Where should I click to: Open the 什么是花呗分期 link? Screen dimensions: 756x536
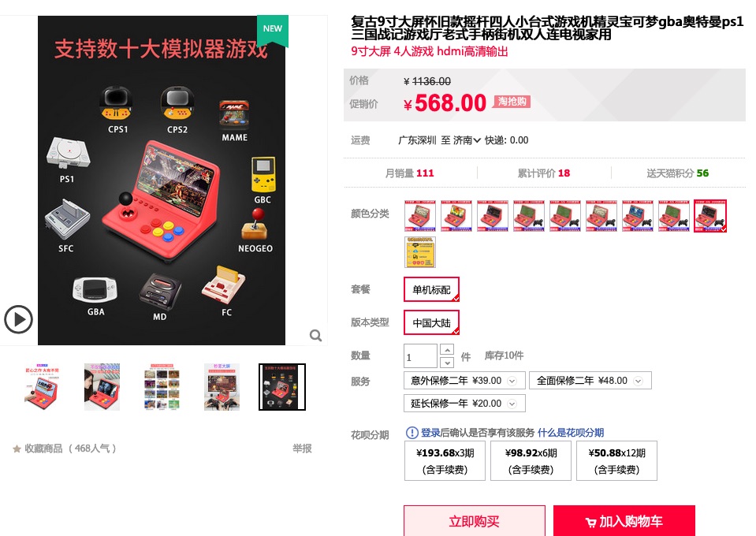point(571,433)
